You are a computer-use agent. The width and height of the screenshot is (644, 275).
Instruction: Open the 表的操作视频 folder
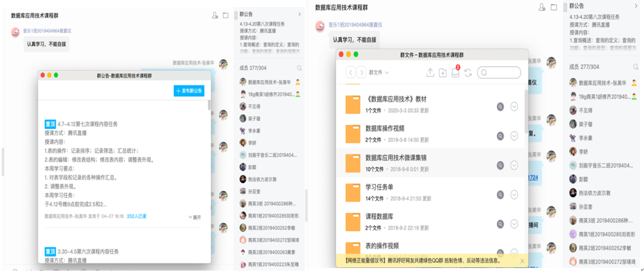pos(382,246)
